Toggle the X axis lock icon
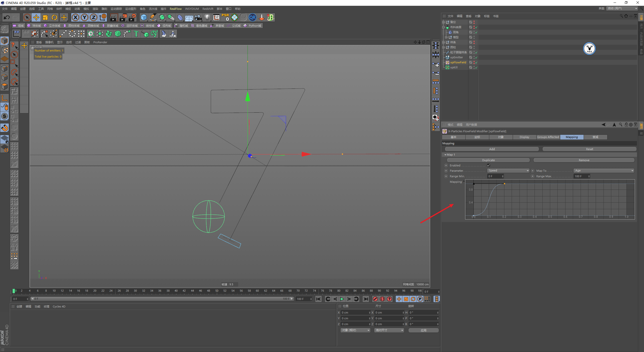The image size is (644, 352). [x=75, y=17]
